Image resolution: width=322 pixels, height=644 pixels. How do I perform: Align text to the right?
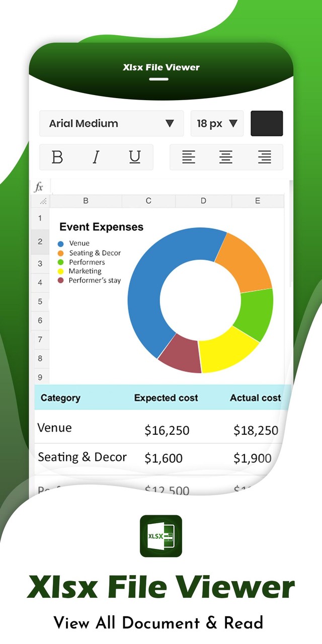click(264, 157)
